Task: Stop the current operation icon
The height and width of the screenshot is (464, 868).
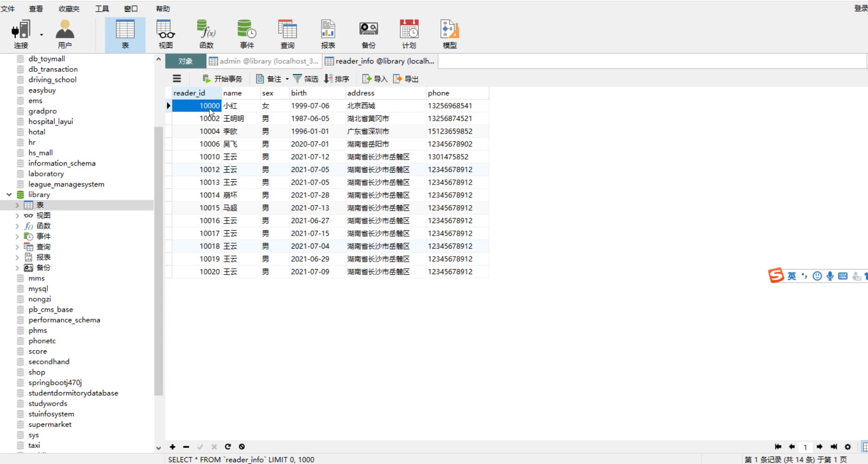Action: [242, 447]
